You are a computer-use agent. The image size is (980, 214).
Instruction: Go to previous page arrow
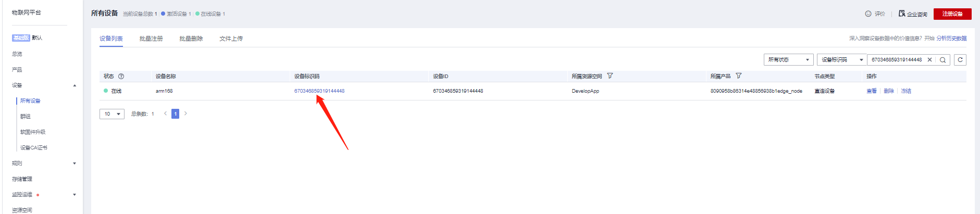(x=166, y=114)
